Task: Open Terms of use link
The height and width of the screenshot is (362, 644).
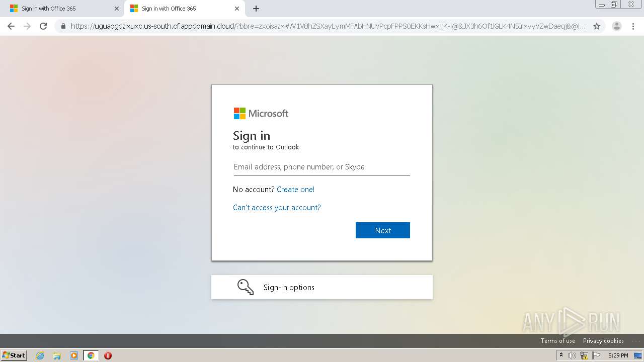Action: [557, 341]
